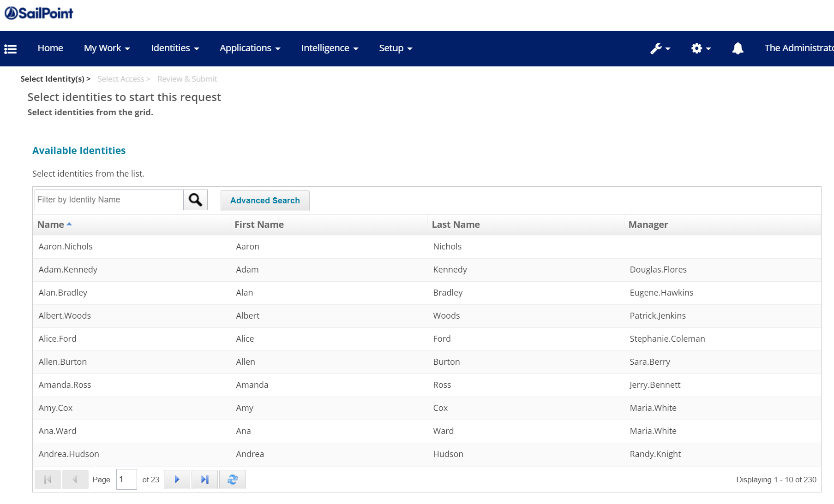Select the Allen.Burton identity row
The height and width of the screenshot is (504, 834).
(x=427, y=362)
